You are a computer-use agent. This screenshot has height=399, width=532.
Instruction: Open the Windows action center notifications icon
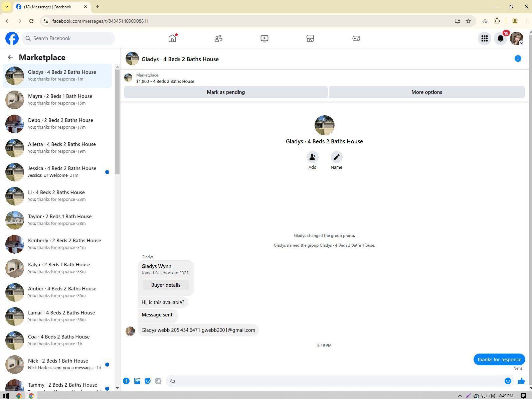(x=523, y=396)
